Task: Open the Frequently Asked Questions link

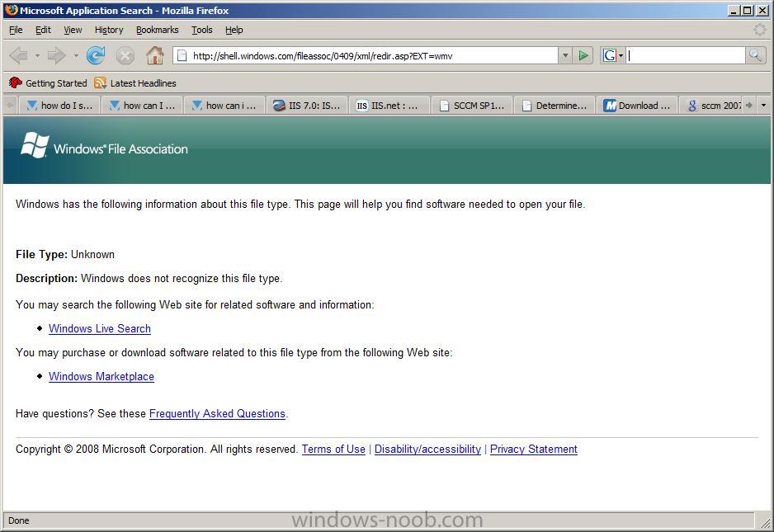Action: point(217,413)
